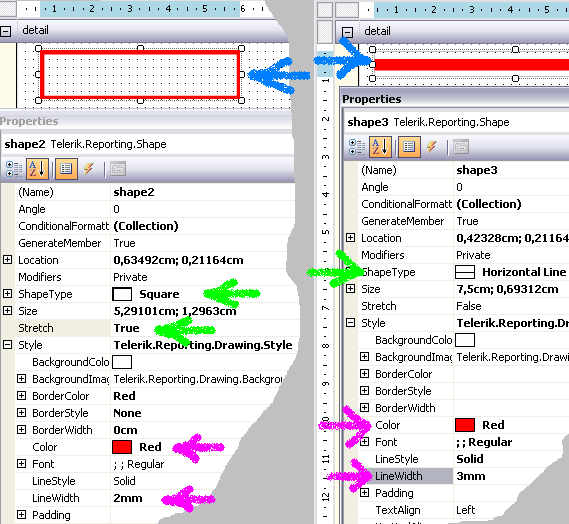Screen dimensions: 569x524
Task: Expand BackgroundImage property of shape3
Action: 364,357
